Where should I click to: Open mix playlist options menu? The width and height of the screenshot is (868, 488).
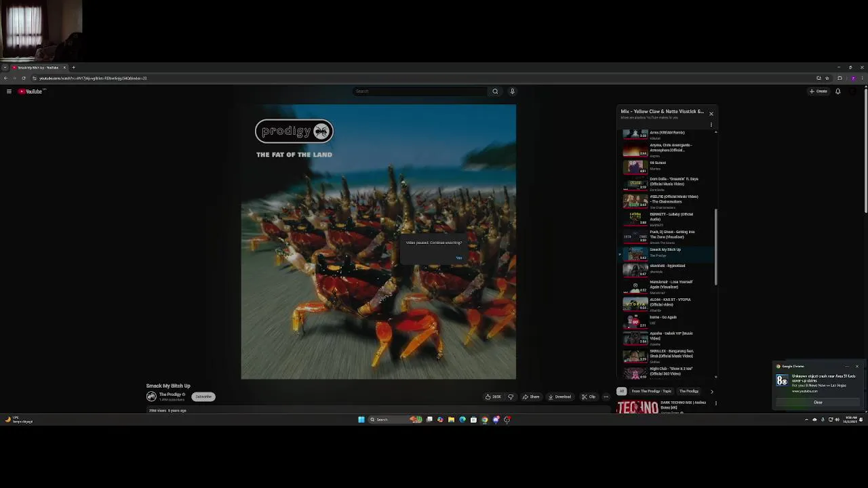point(711,124)
